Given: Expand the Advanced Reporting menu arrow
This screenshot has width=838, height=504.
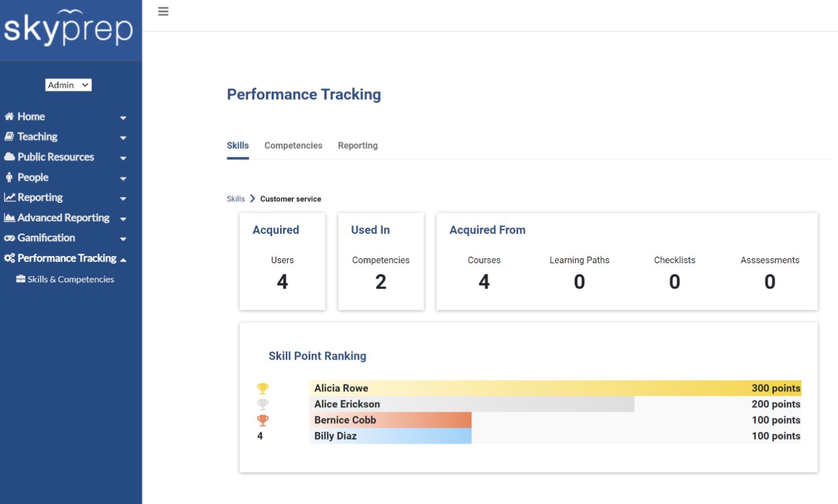Looking at the screenshot, I should (x=123, y=219).
